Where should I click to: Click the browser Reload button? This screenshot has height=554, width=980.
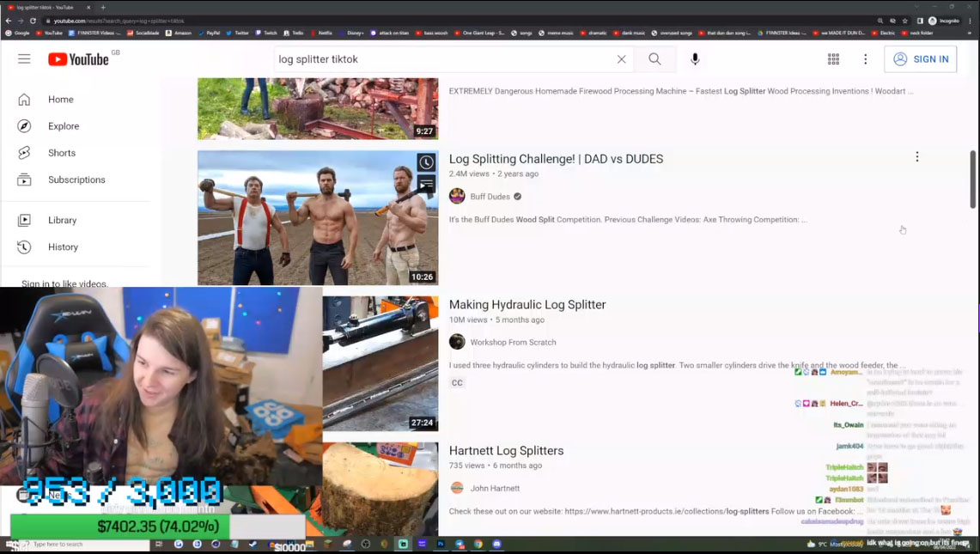click(33, 21)
